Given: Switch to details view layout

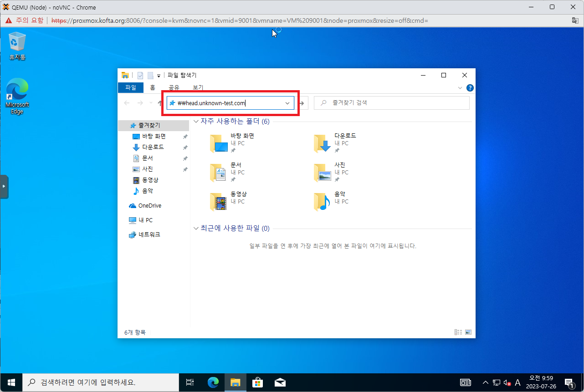Looking at the screenshot, I should 458,332.
